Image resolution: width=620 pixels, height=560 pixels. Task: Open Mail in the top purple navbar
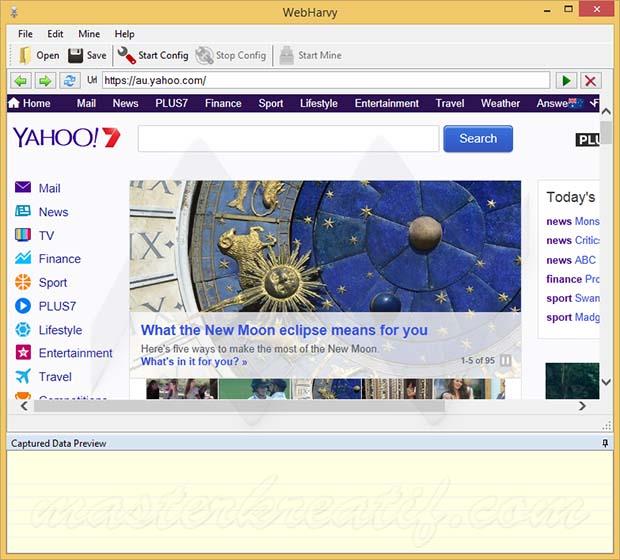point(86,103)
